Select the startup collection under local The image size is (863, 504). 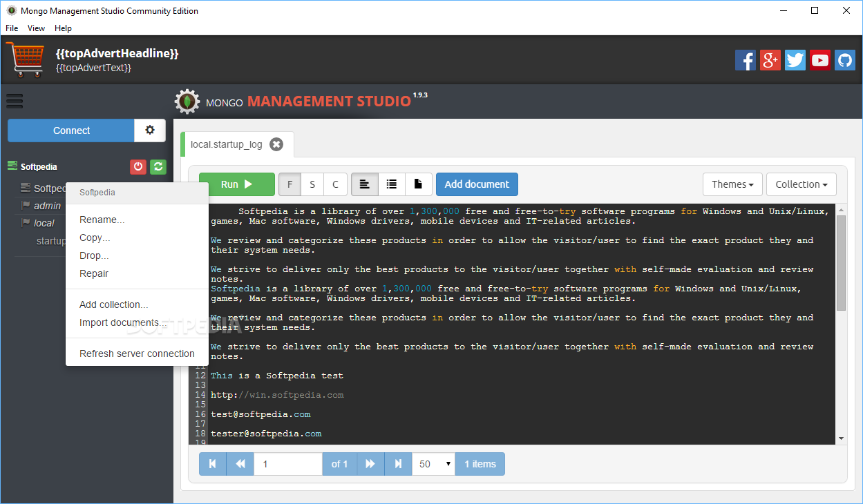pyautogui.click(x=51, y=241)
